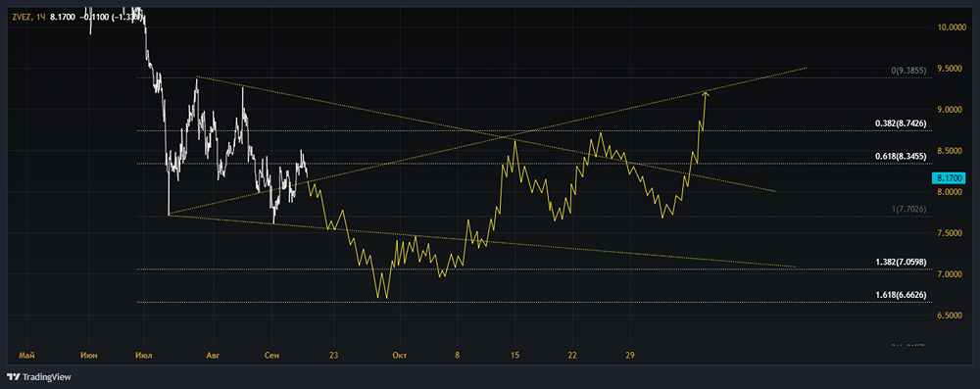Click the 8 date label on time axis
The width and height of the screenshot is (980, 389).
(x=458, y=356)
